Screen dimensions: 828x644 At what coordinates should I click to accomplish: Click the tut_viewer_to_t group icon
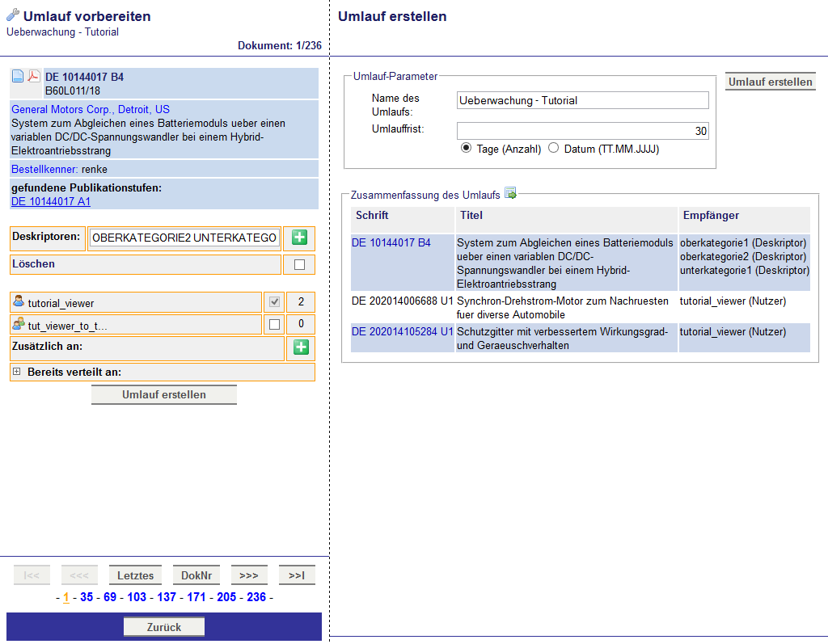point(19,324)
